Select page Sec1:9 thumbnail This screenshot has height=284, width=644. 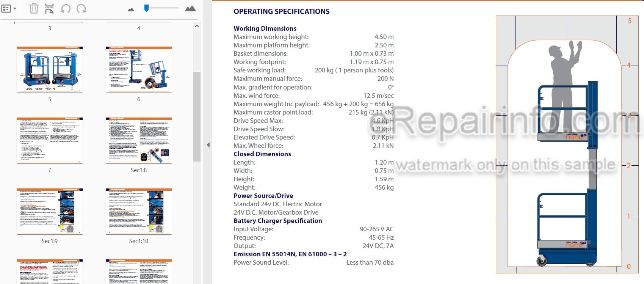click(x=50, y=212)
